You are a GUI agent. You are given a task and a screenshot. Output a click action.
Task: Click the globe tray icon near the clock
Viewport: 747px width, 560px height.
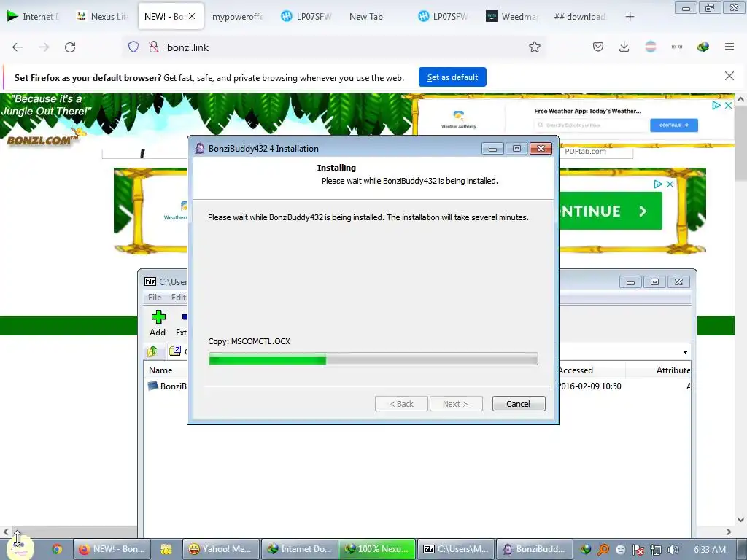[x=586, y=550]
